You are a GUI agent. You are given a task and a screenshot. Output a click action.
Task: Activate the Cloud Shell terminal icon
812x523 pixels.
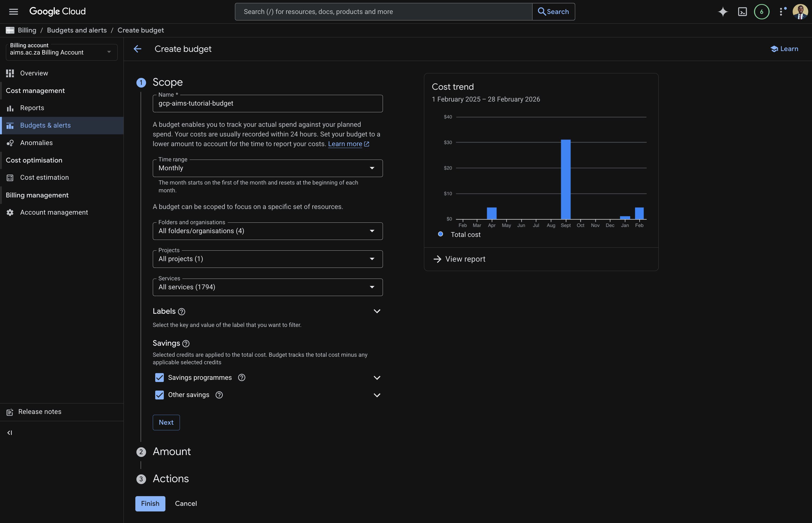click(742, 11)
